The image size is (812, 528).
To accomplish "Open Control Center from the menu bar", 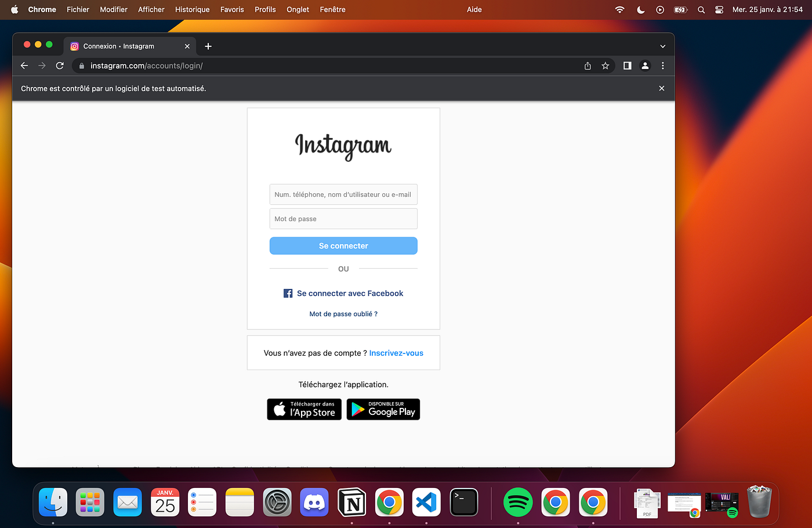I will coord(719,9).
